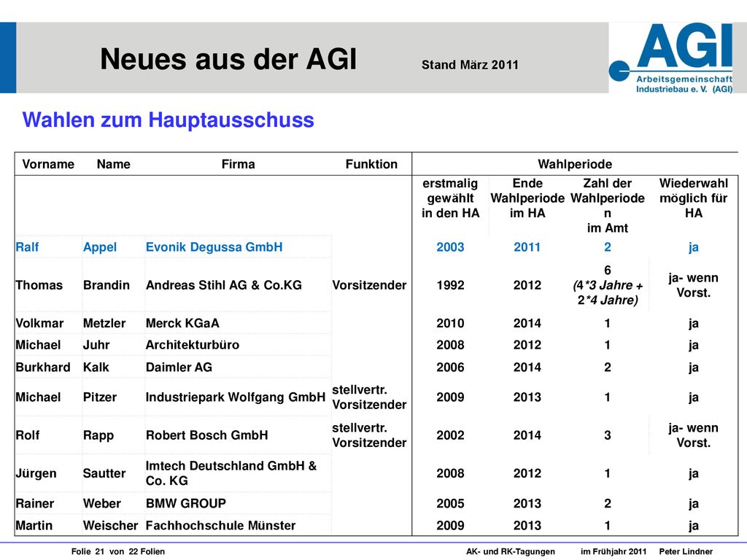Click "ja- wenn Vorst." in Brandin's row

tap(693, 285)
